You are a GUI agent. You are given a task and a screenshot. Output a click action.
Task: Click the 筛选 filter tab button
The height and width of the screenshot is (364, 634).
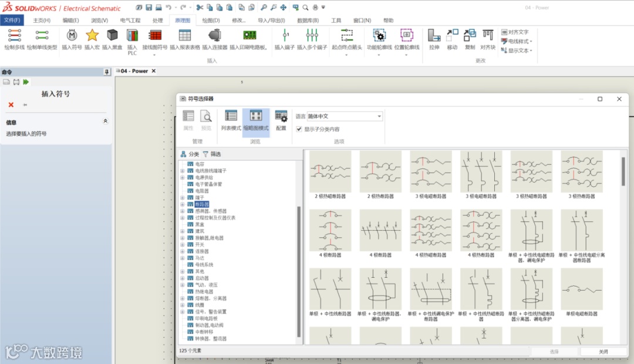coord(211,154)
